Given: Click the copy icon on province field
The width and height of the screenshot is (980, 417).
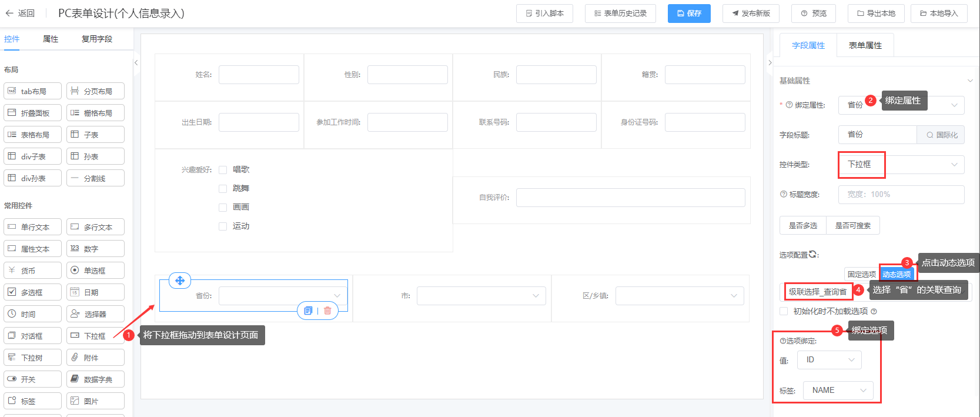Looking at the screenshot, I should pos(308,311).
